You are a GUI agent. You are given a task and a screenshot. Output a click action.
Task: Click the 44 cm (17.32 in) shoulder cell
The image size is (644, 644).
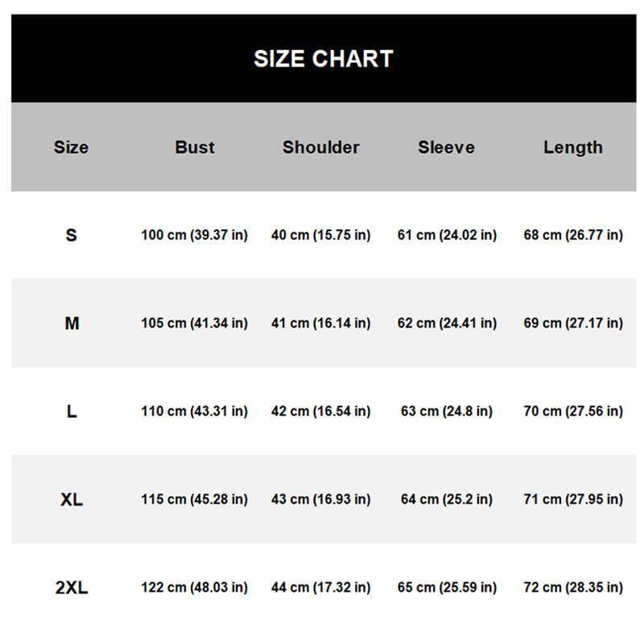[x=320, y=588]
